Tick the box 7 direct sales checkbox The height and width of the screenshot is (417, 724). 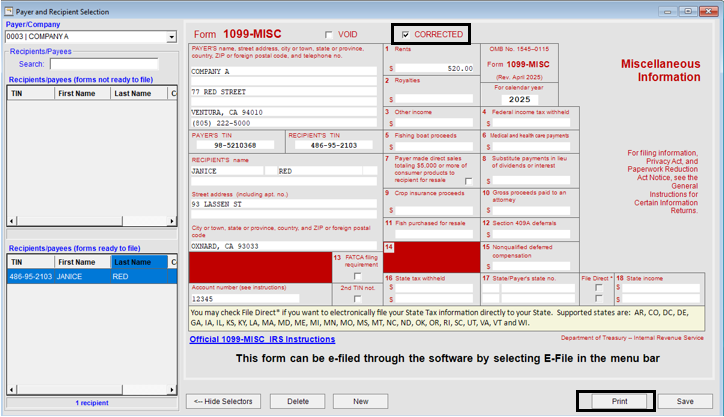[468, 180]
